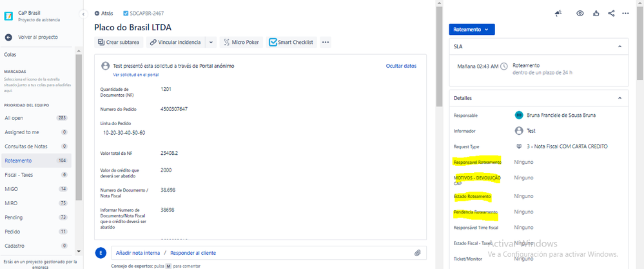644x269 pixels.
Task: Open the three-dot more actions menu in toolbar
Action: (x=326, y=42)
